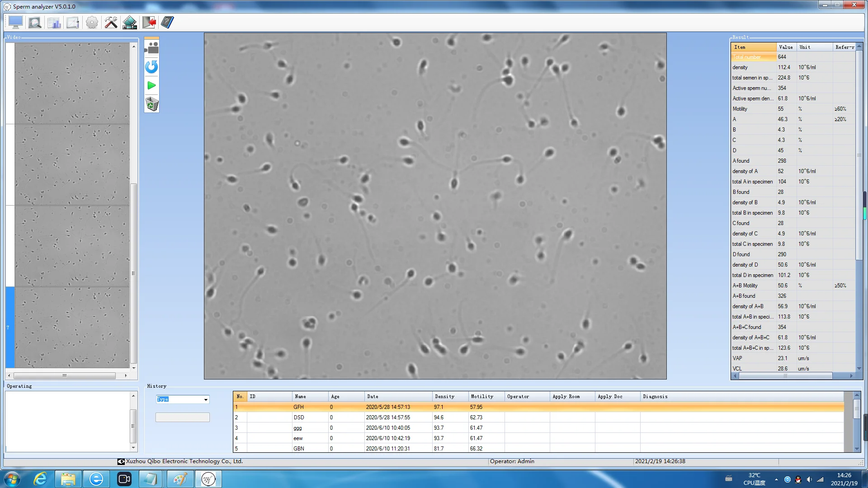Click the exit door icon with red arrow
This screenshot has width=868, height=488.
[x=149, y=22]
